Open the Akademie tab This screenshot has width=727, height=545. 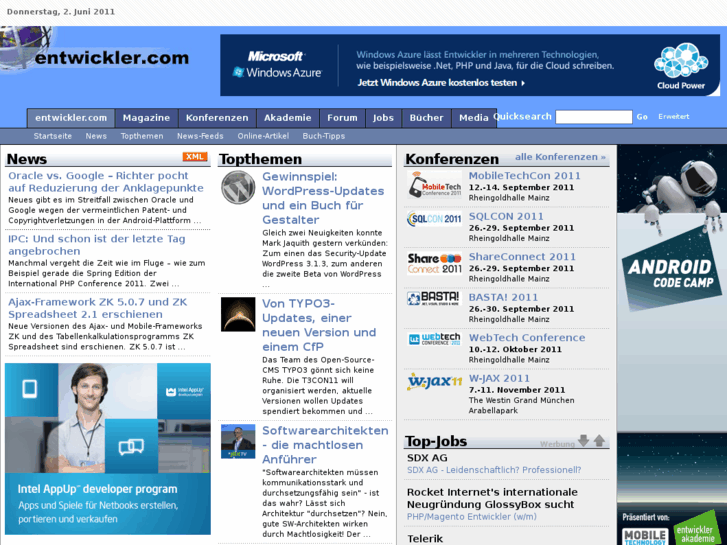tap(287, 118)
